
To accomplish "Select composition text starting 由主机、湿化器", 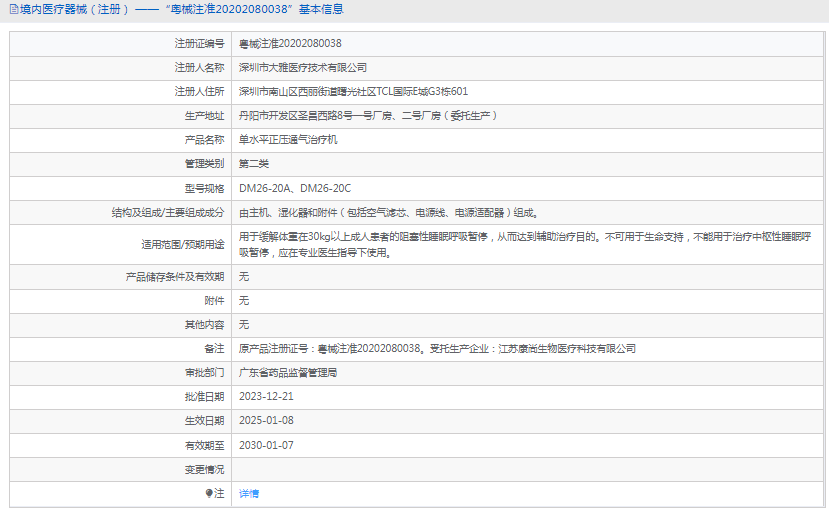I will click(x=389, y=213).
